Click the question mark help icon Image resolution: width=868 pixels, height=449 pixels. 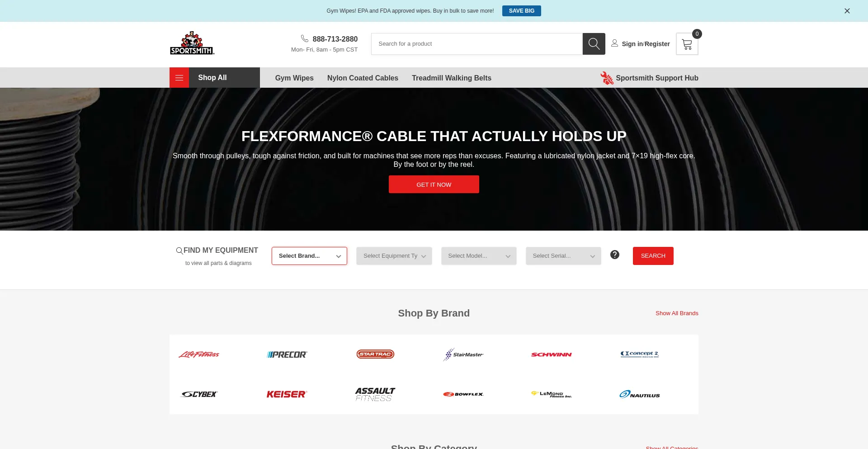[x=615, y=255]
